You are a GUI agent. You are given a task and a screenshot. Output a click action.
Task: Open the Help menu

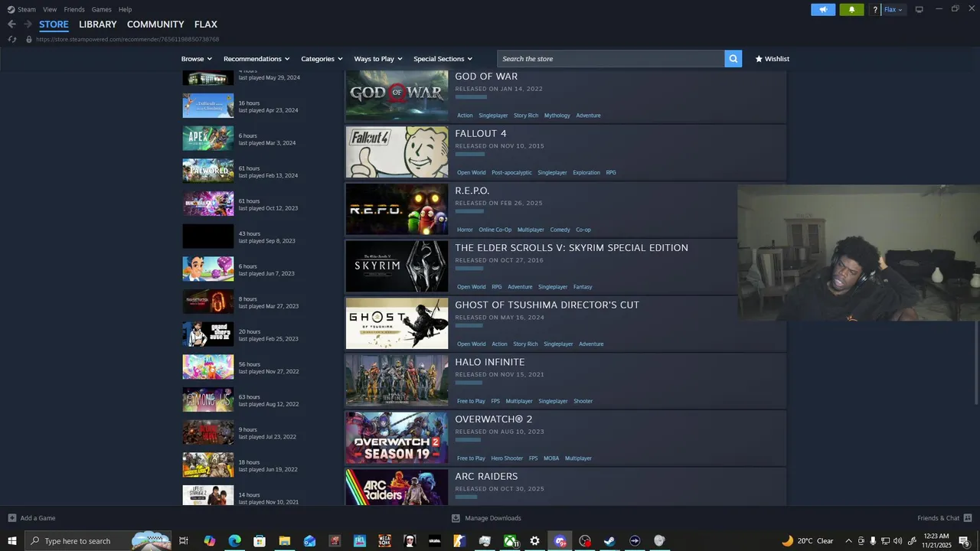pos(126,9)
